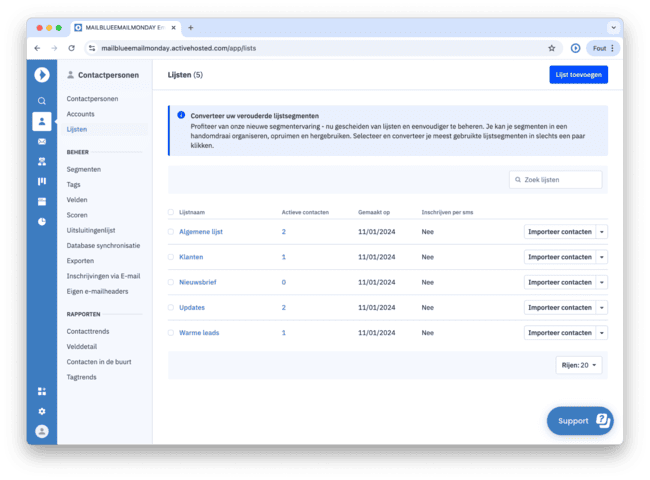Sort by Lijstnaam column header
The height and width of the screenshot is (480, 650).
click(x=192, y=212)
